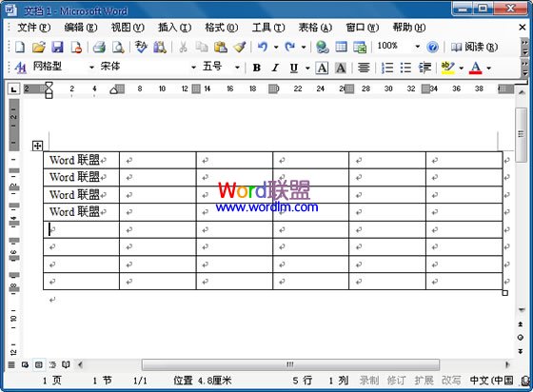Apply yellow highlight color
533x392 pixels.
[x=447, y=68]
